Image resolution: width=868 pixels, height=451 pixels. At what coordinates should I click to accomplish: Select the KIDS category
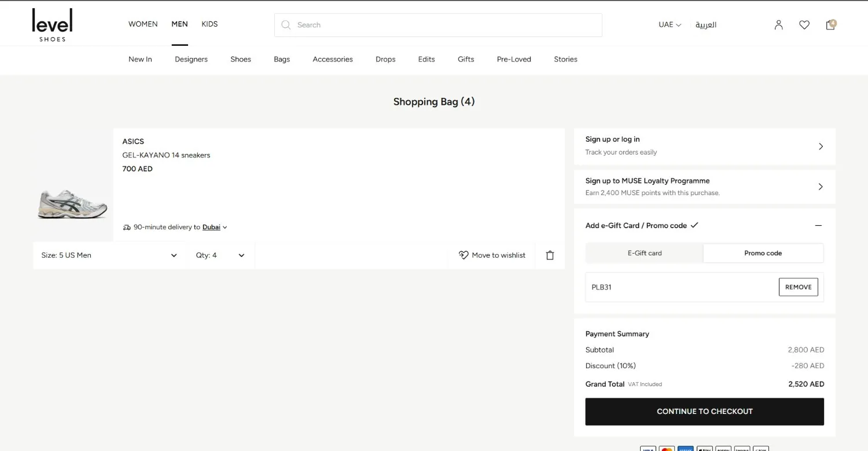209,24
